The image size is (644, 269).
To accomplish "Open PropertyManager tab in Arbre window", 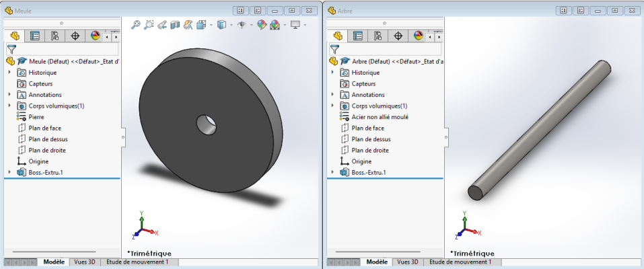I will pyautogui.click(x=358, y=36).
